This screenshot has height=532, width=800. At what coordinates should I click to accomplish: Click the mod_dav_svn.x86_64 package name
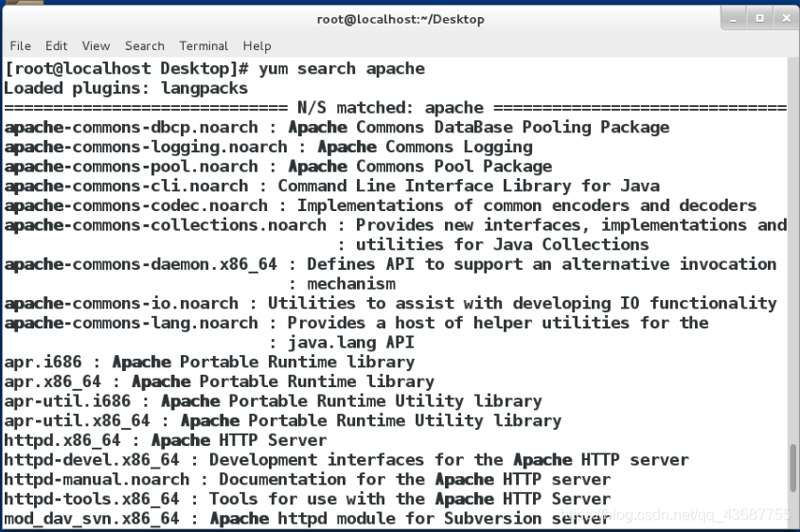point(92,518)
